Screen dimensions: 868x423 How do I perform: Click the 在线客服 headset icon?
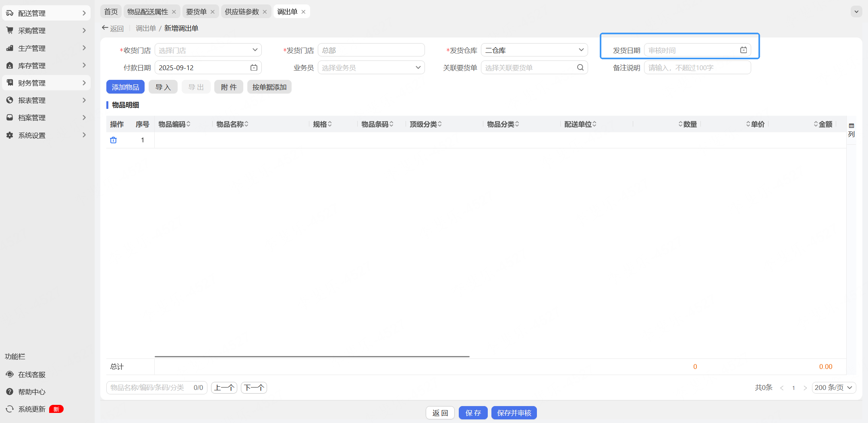[x=10, y=374]
